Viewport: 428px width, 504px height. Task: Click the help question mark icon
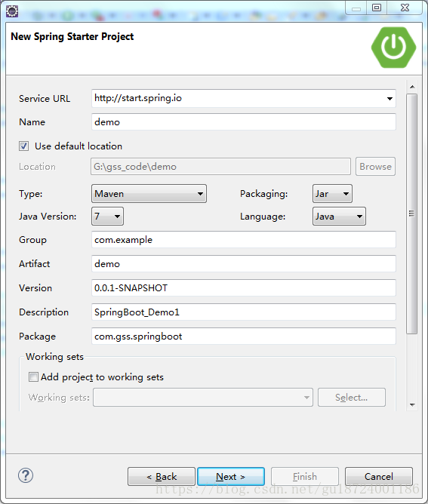coord(26,475)
